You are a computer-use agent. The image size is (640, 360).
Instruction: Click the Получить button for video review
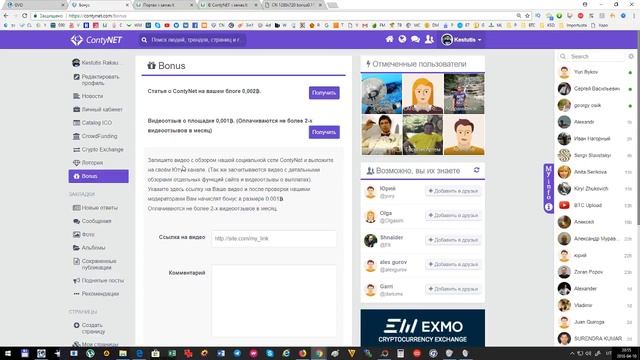pyautogui.click(x=324, y=132)
